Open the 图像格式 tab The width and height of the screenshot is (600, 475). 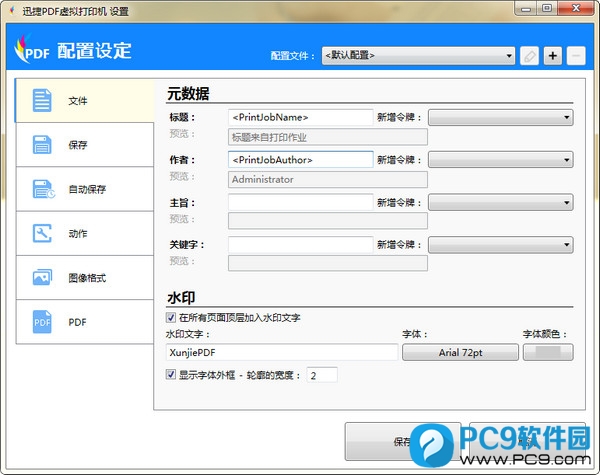pos(84,278)
